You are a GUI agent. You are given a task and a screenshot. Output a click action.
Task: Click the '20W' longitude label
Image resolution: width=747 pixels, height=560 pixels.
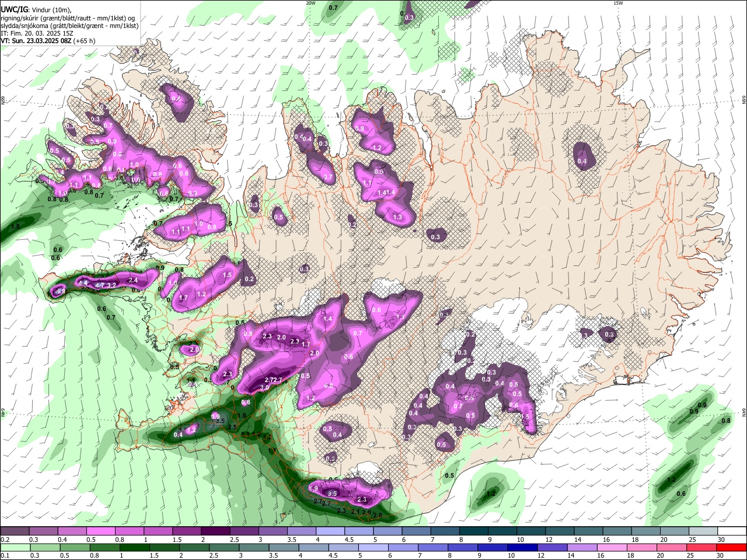click(311, 3)
